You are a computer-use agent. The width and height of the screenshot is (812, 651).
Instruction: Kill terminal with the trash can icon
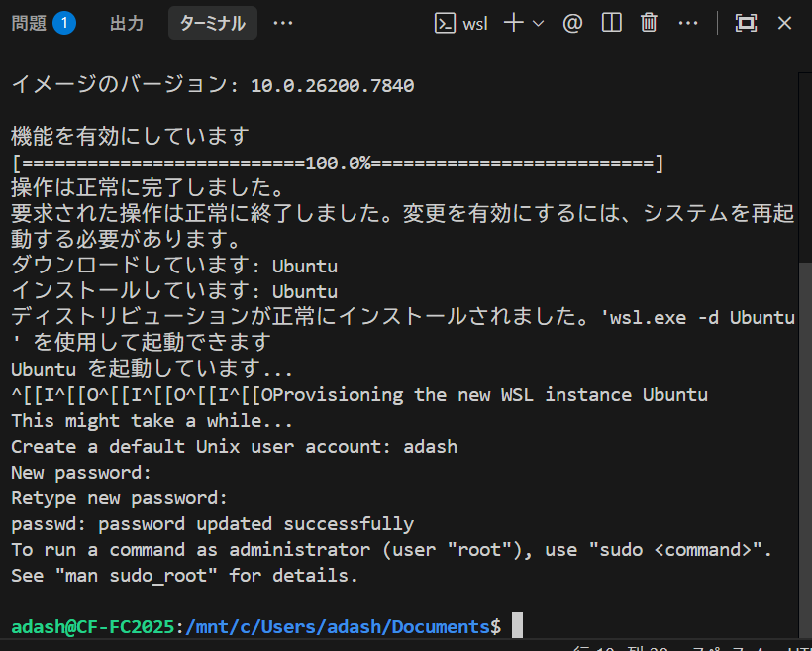click(650, 23)
